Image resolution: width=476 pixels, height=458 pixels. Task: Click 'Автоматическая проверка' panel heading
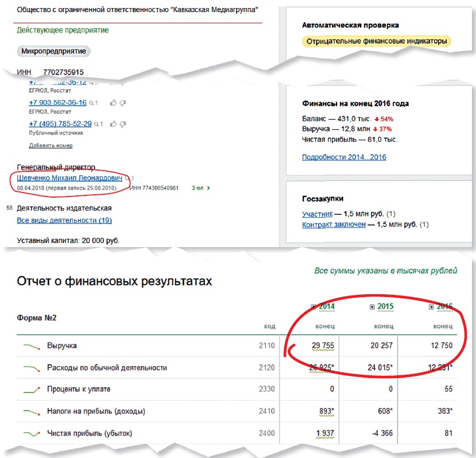(x=350, y=25)
